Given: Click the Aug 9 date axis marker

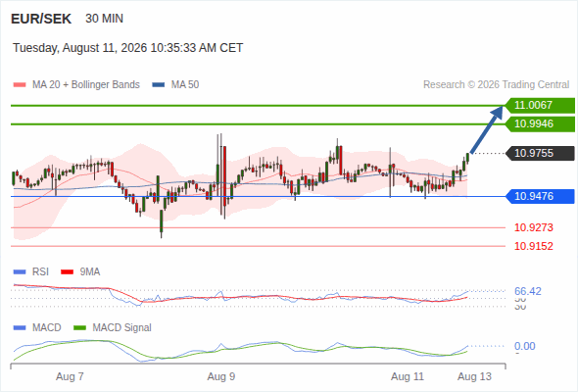Looking at the screenshot, I should click(221, 376).
